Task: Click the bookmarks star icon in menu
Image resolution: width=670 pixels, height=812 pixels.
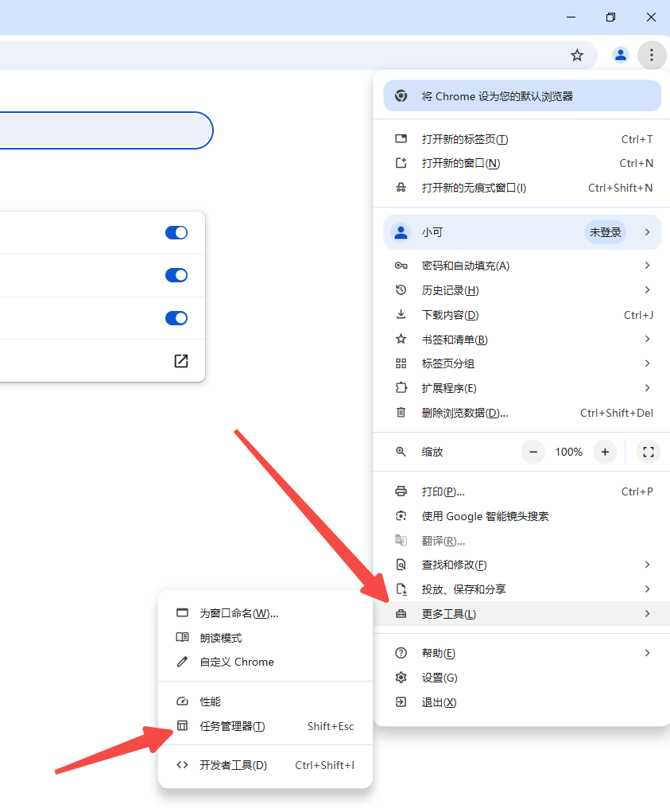Action: point(401,340)
